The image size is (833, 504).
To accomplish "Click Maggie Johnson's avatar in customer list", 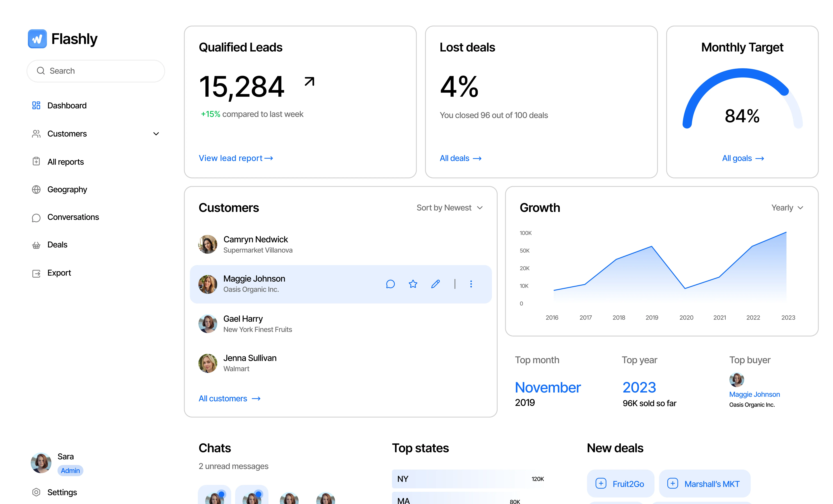I will (208, 284).
